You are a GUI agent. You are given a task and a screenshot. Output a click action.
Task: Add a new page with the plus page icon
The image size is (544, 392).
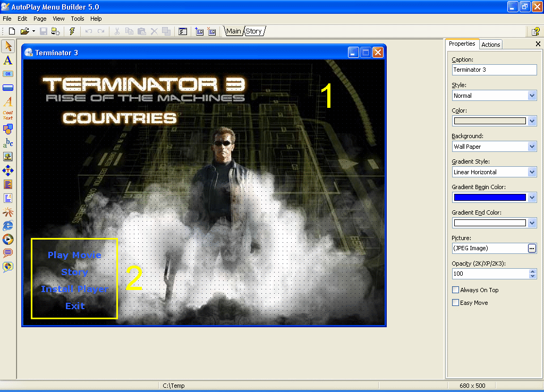point(199,31)
